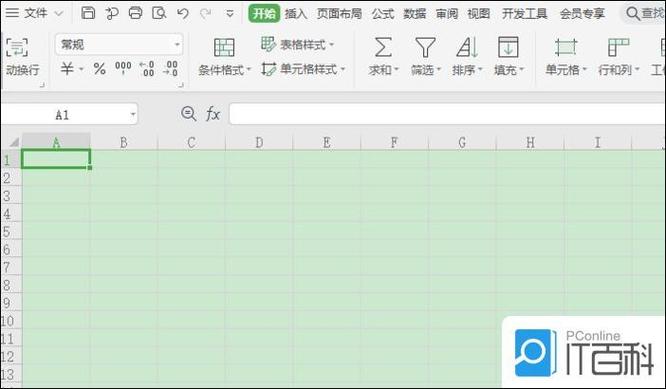Click the 填充 fill icon

pos(508,47)
